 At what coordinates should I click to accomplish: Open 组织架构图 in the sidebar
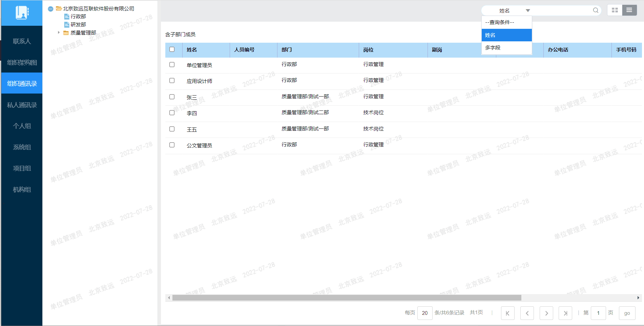point(22,62)
